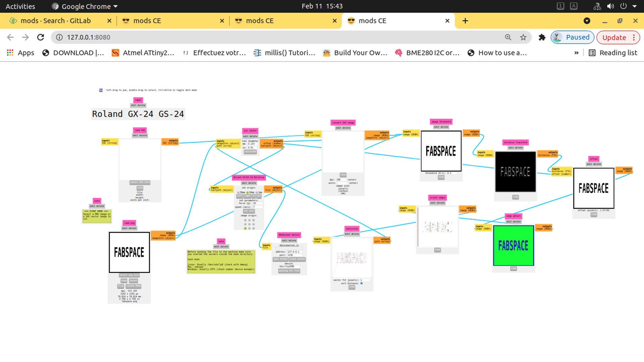
Task: Open the Chrome profile media dropdown circle icon
Action: (x=587, y=21)
